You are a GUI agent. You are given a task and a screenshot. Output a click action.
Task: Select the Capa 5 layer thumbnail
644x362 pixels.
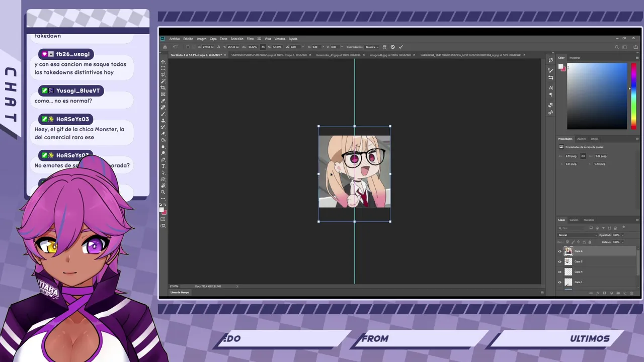pos(569,261)
